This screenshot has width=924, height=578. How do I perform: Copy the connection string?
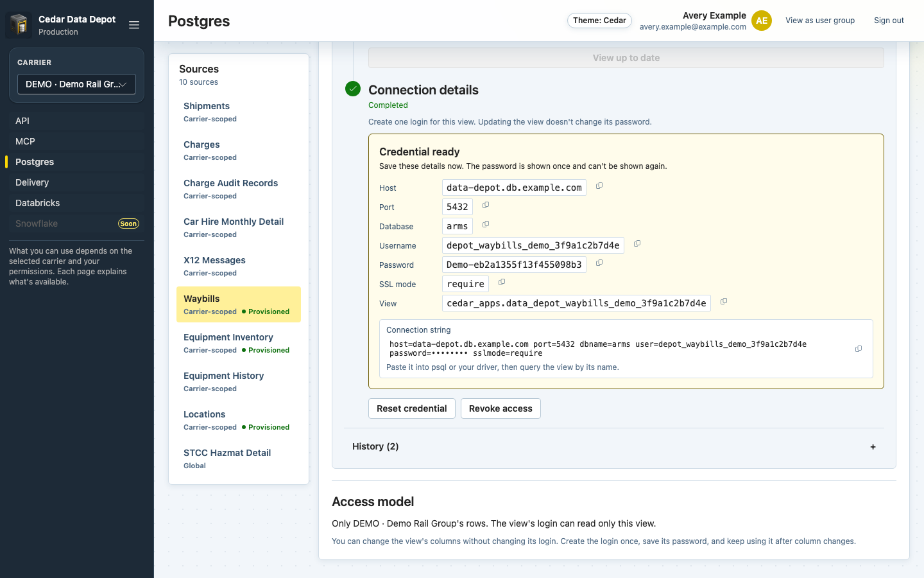(x=859, y=349)
